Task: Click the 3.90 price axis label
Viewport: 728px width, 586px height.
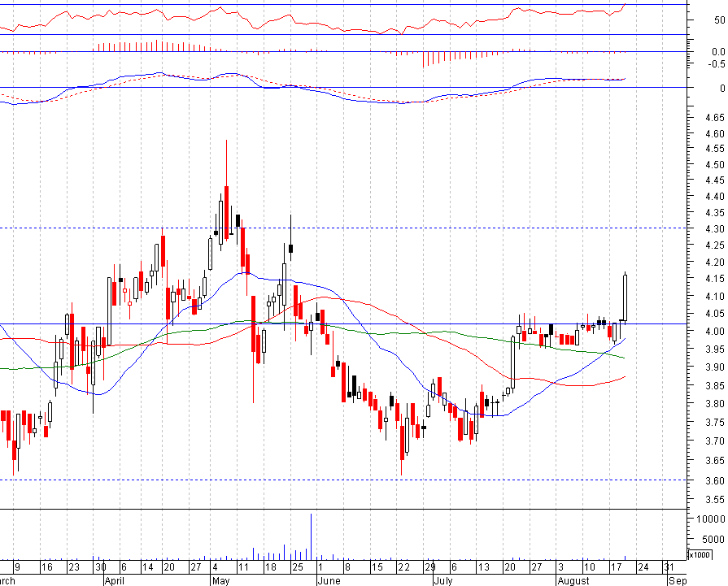Action: tap(714, 367)
